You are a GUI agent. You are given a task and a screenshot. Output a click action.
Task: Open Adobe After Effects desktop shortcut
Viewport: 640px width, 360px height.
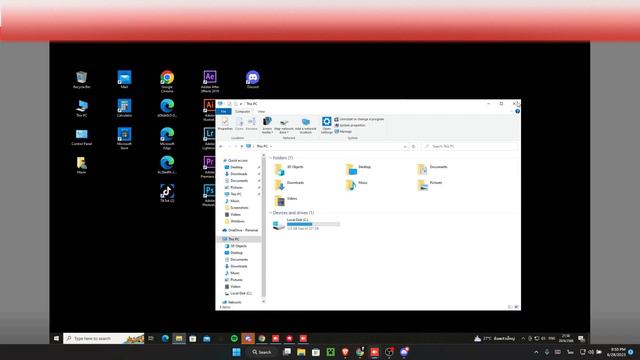coord(210,81)
